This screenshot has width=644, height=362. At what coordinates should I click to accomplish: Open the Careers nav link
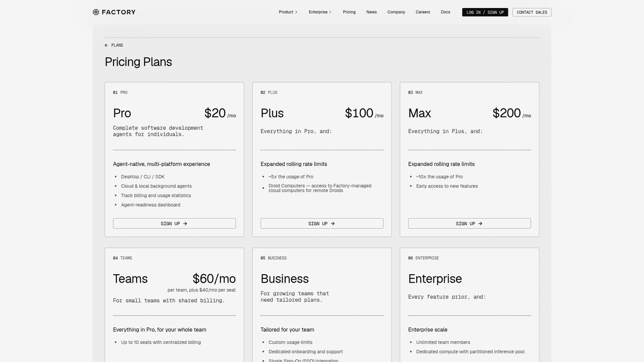pos(423,12)
